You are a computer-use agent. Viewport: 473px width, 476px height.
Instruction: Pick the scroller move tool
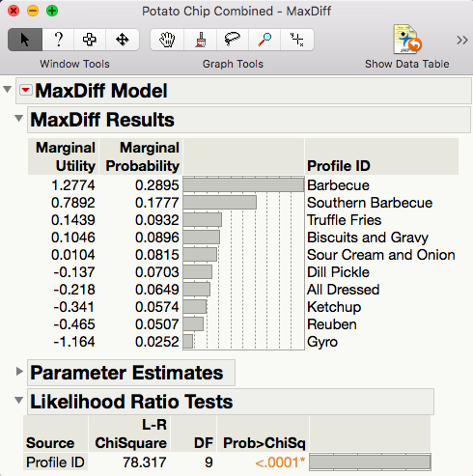(123, 40)
